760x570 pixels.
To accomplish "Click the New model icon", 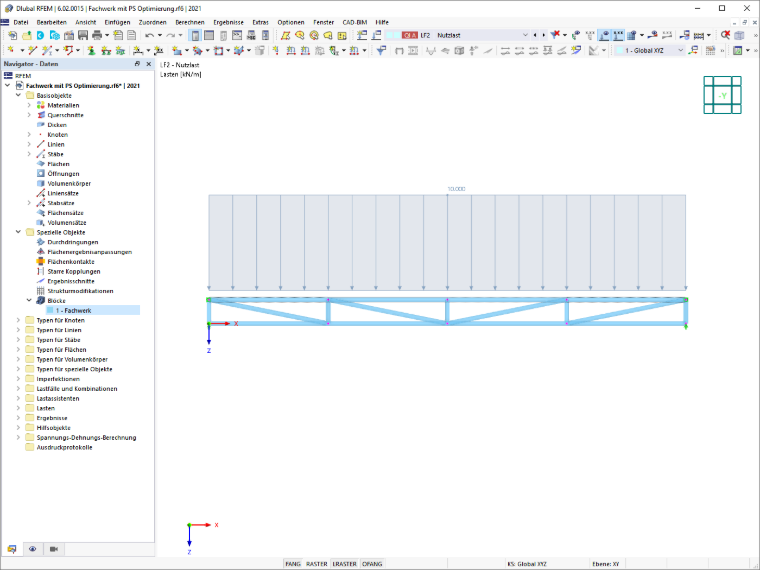I will pos(13,35).
